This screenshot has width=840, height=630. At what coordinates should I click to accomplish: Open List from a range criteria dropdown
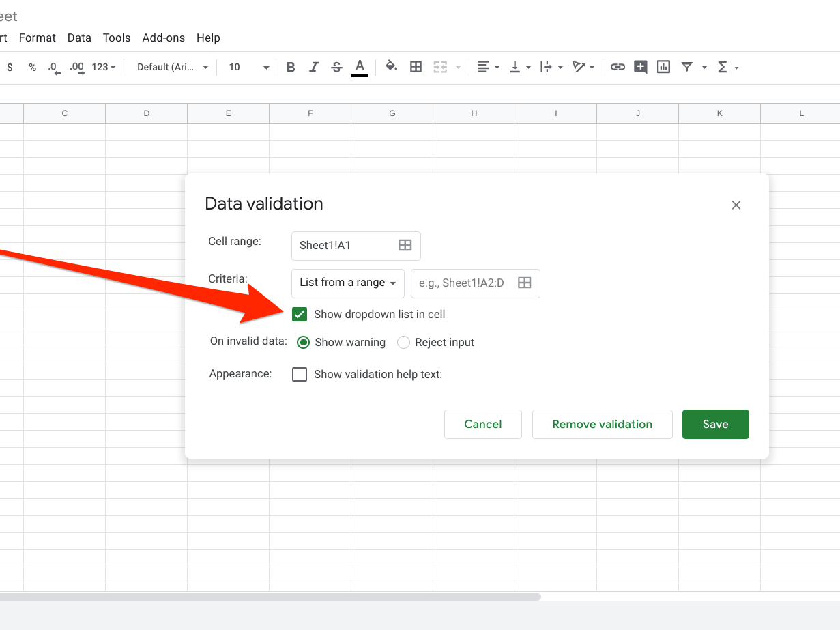tap(348, 283)
